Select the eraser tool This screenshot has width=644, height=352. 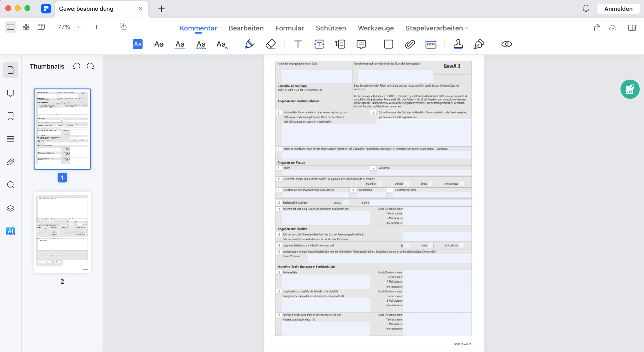pos(271,44)
